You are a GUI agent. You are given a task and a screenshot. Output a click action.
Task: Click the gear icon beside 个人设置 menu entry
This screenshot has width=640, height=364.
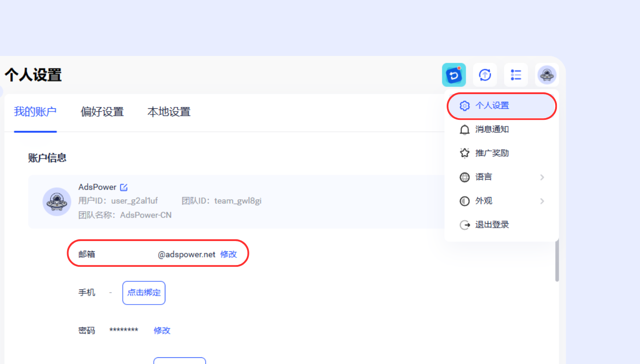tap(464, 106)
